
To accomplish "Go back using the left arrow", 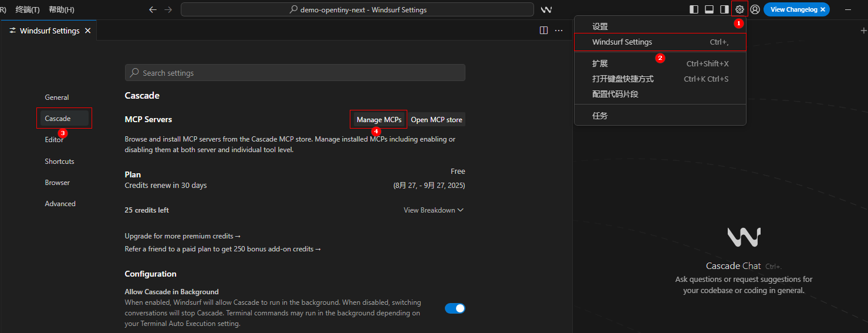I will click(153, 9).
